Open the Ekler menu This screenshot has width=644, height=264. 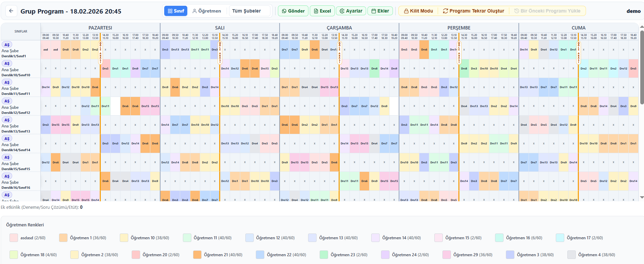380,11
